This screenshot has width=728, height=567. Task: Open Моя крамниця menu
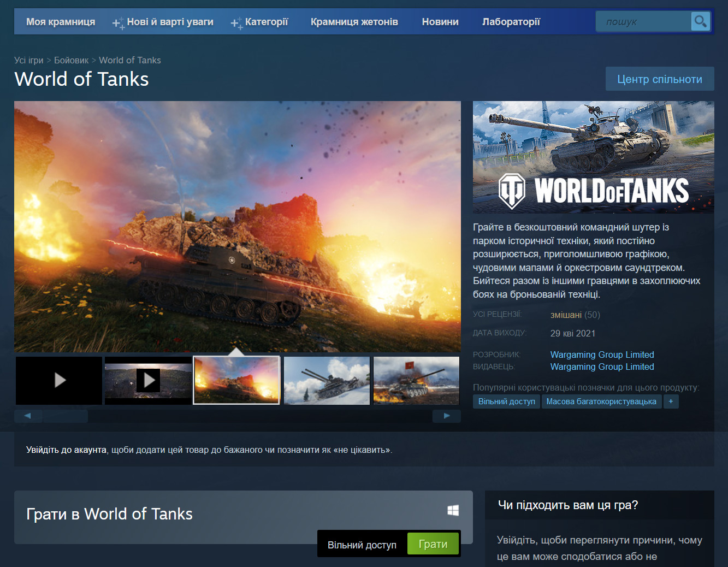(61, 22)
